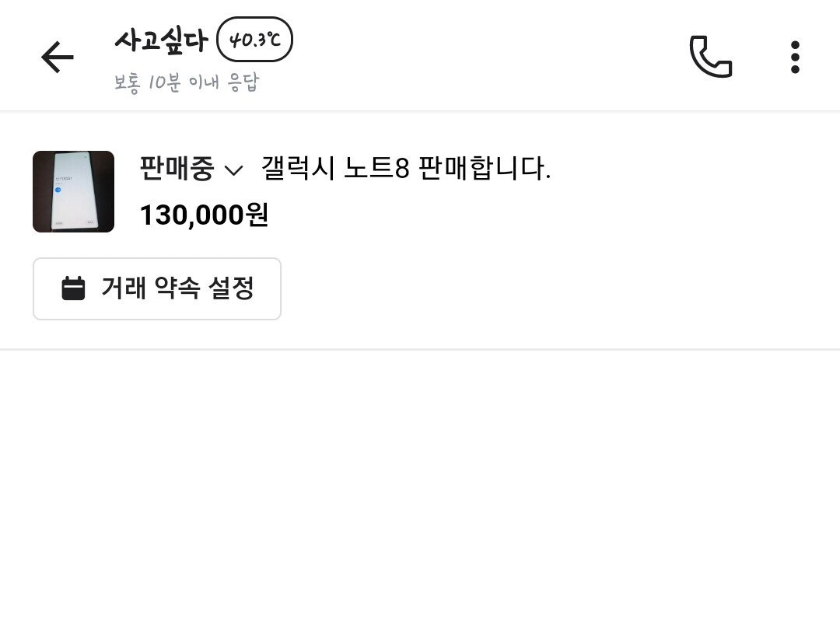
Task: Open the 사고싶다 user profile
Action: coord(161,40)
